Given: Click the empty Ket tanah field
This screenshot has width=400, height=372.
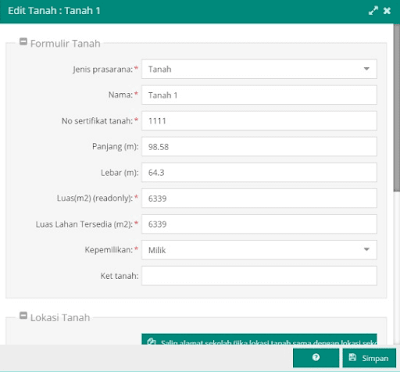Looking at the screenshot, I should (259, 276).
